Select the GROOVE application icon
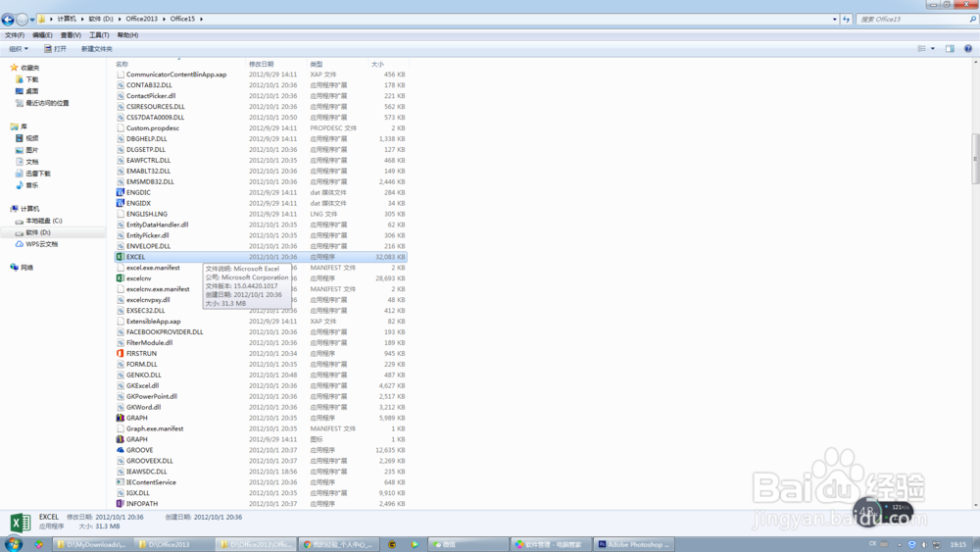 [x=120, y=450]
